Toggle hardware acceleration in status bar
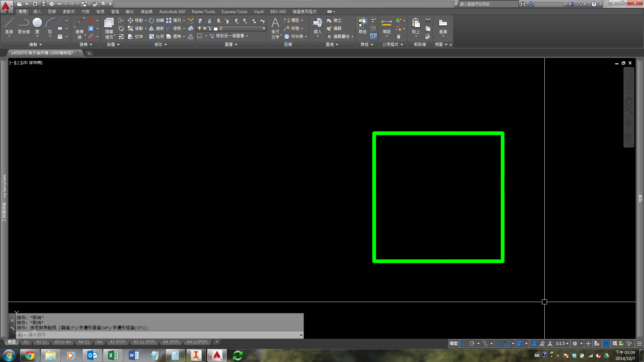The image size is (644, 362). click(606, 344)
